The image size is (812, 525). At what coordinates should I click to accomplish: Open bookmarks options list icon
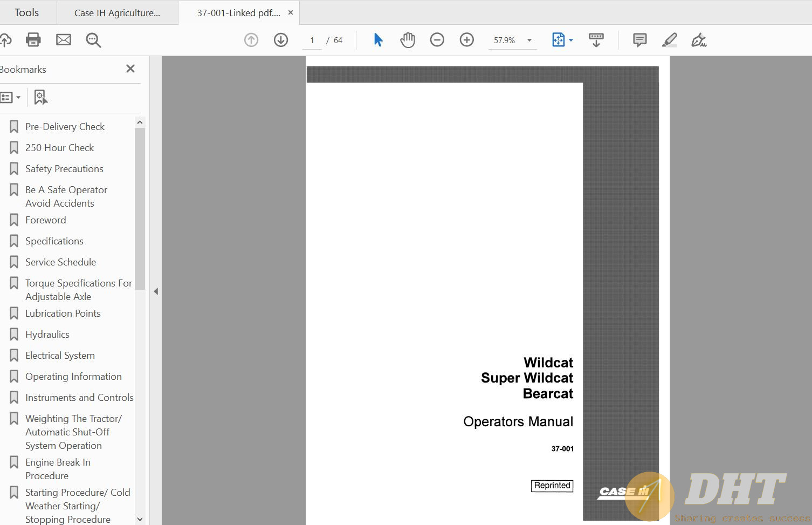tap(10, 98)
